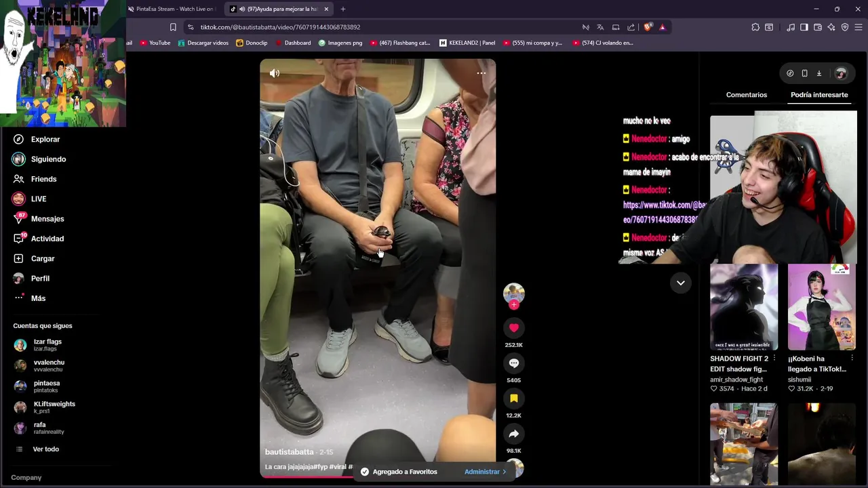This screenshot has width=868, height=488.
Task: Switch to the Podría interesarte tab
Action: [819, 95]
